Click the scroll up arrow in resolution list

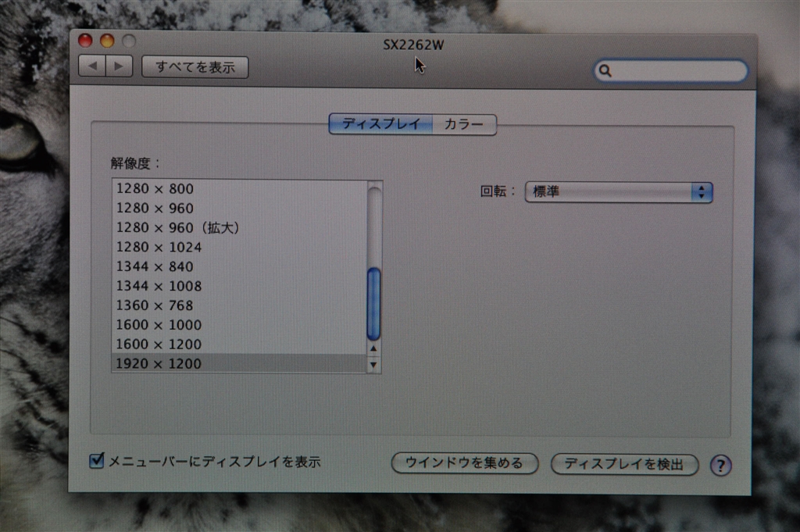[373, 348]
